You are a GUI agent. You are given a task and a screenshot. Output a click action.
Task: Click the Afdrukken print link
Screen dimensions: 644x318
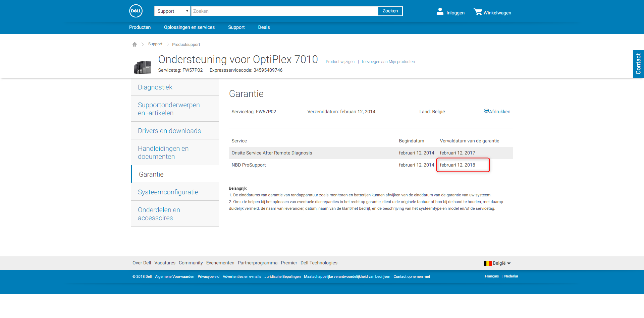(x=500, y=112)
